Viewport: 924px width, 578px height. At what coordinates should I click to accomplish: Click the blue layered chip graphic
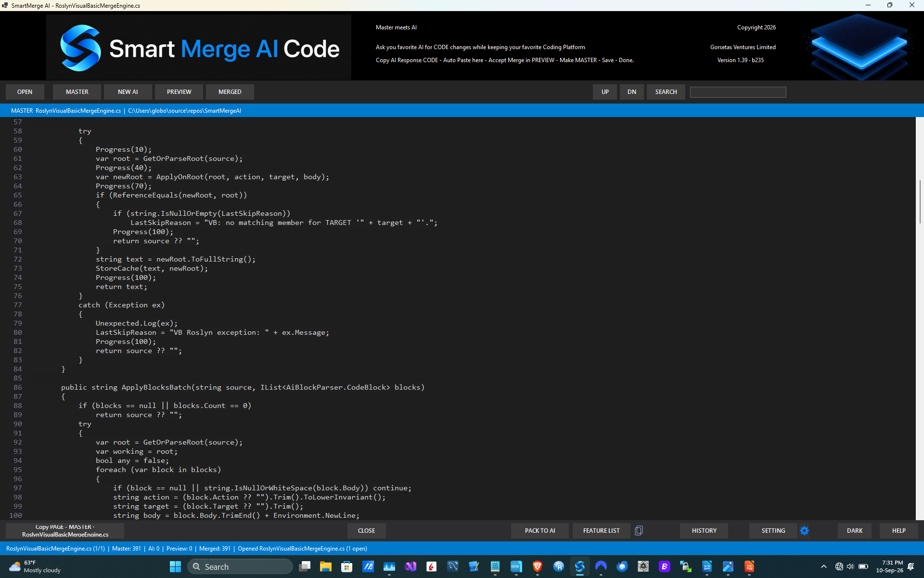[859, 47]
